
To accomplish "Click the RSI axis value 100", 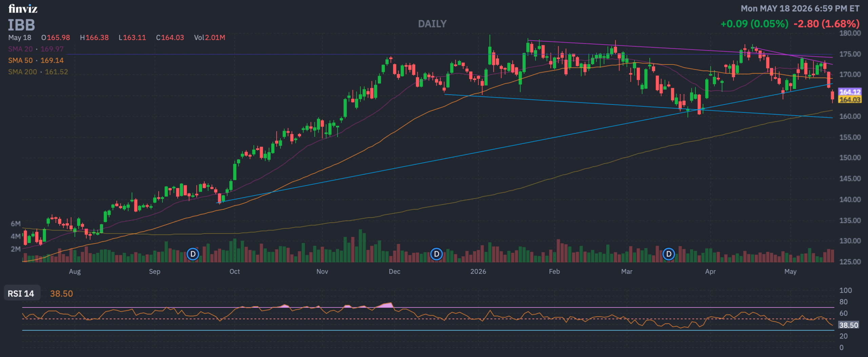I will 845,290.
